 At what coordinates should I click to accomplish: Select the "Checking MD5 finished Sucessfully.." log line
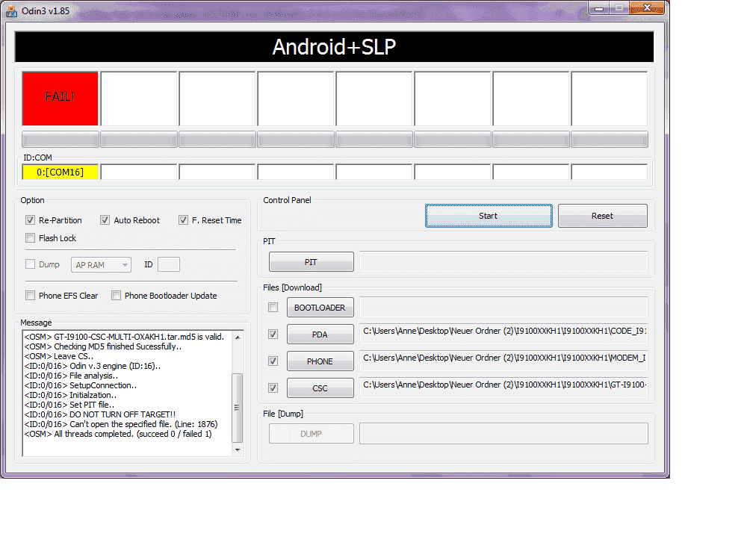click(103, 346)
